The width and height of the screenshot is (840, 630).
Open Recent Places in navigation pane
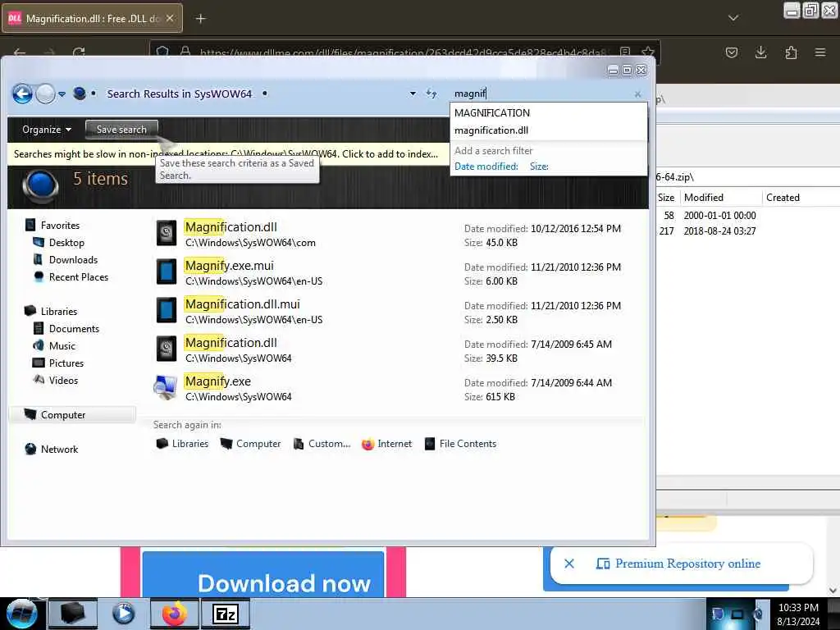tap(78, 277)
